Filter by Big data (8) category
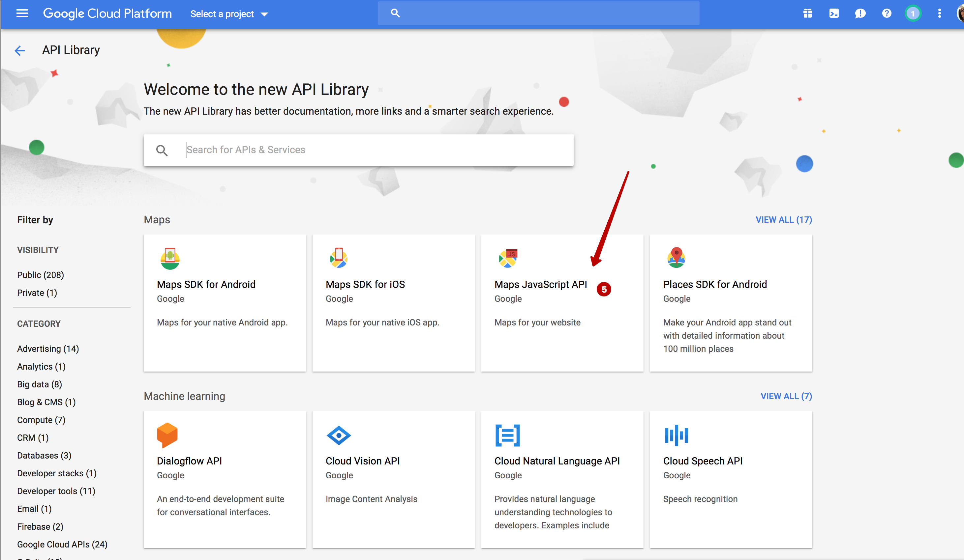This screenshot has width=964, height=560. point(40,384)
